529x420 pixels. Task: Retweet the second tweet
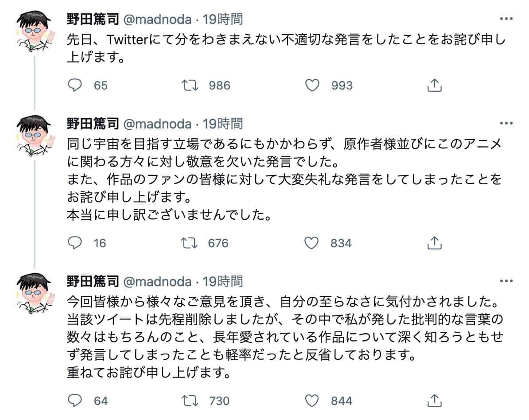pyautogui.click(x=191, y=243)
